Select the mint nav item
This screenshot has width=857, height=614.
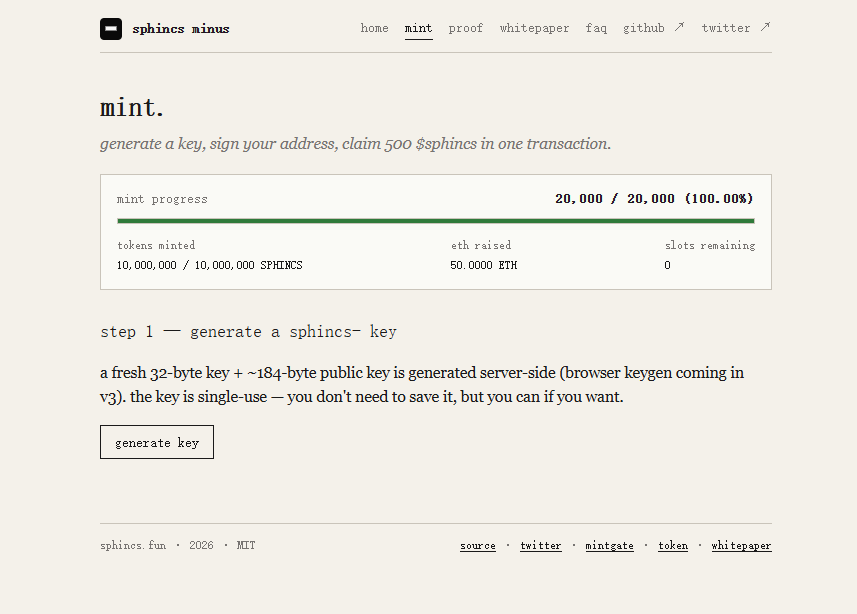tap(419, 28)
